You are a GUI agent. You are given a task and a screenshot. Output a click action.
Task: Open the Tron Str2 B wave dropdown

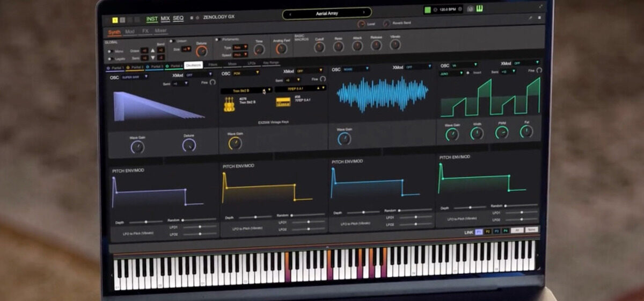[x=246, y=90]
